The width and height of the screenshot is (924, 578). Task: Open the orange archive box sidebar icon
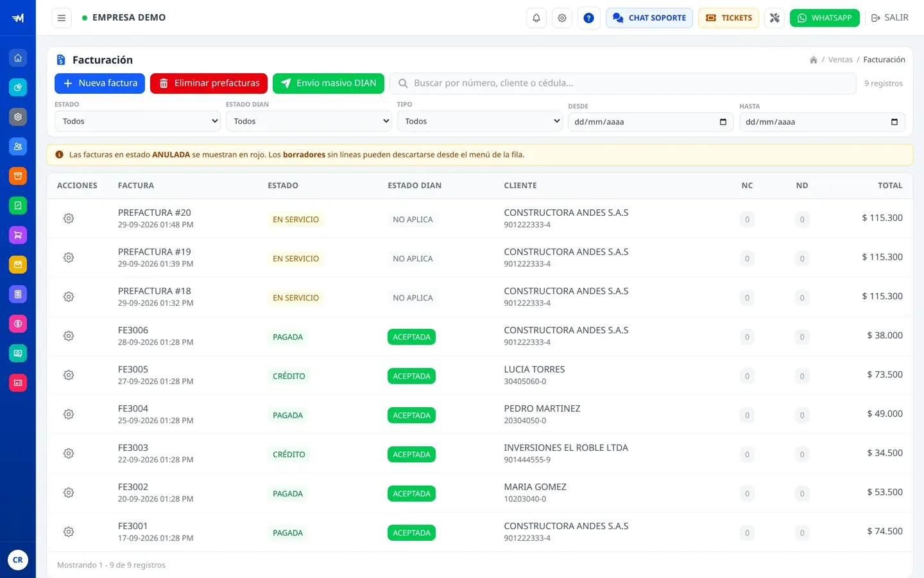(x=18, y=176)
